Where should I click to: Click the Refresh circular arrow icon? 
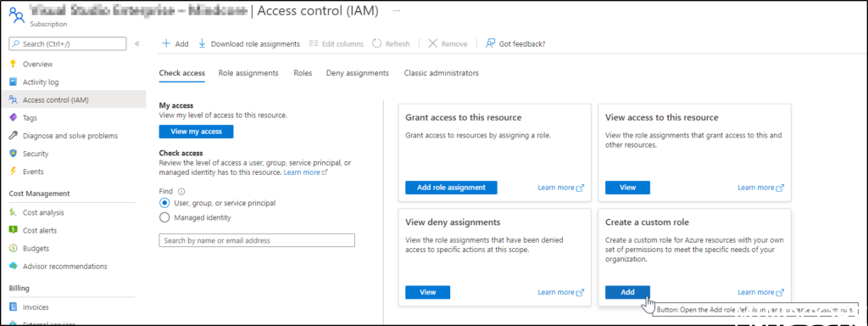[377, 44]
